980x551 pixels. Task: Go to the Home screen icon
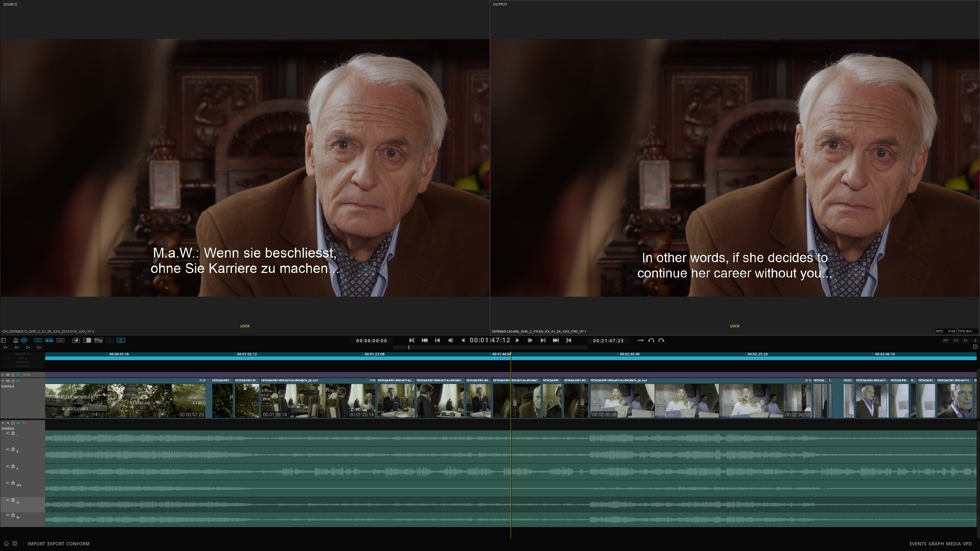pos(6,543)
